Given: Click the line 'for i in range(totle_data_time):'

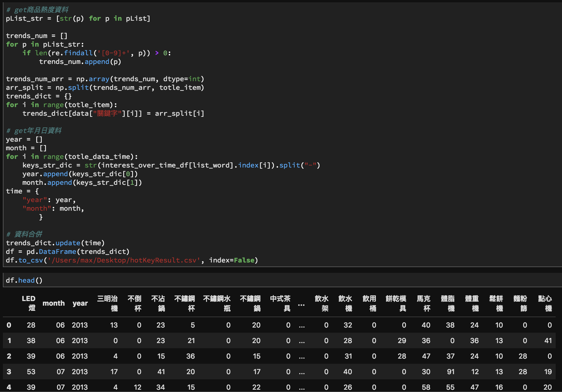Looking at the screenshot, I should [72, 157].
